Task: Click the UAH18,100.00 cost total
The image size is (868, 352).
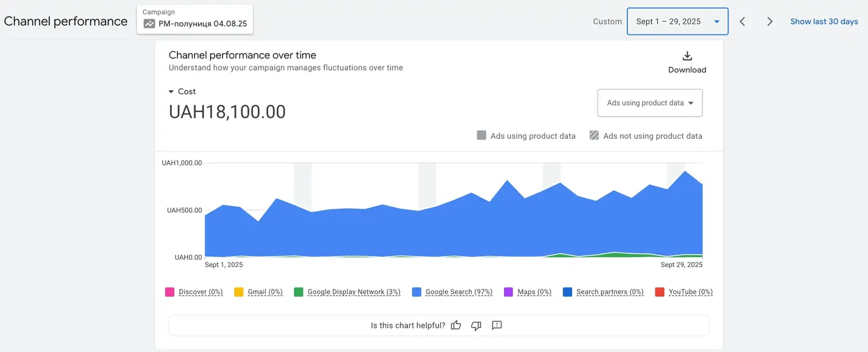Action: point(227,112)
